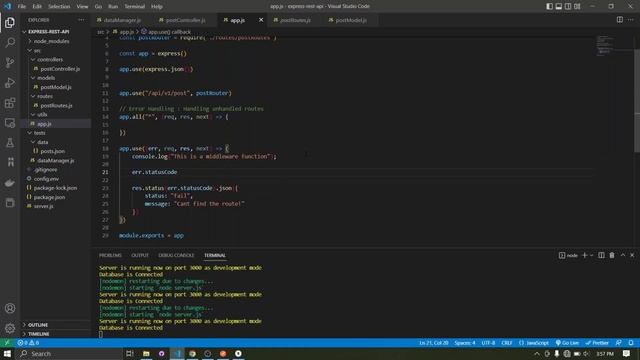Screen dimensions: 640x360
Task: Click the Windows Start button
Action: tap(7, 353)
